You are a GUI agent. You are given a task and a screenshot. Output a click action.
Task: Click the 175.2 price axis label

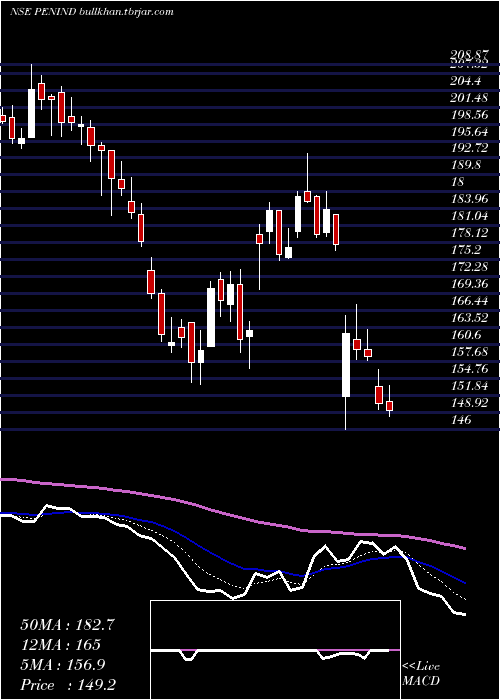click(466, 250)
